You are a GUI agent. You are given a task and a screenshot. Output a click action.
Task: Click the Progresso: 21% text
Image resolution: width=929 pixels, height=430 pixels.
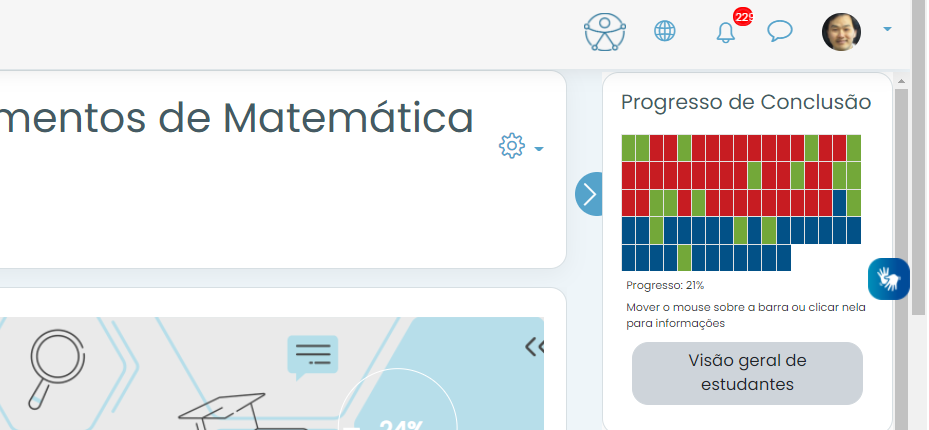pos(665,285)
